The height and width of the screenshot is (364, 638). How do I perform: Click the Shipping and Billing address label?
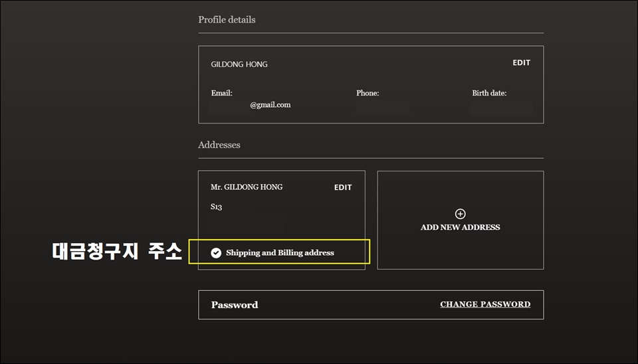click(280, 253)
